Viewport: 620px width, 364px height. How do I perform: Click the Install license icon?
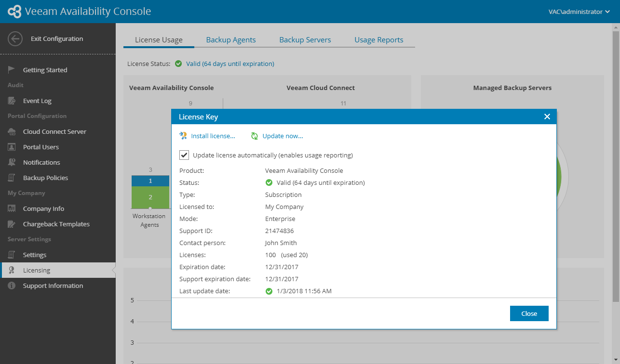coord(183,136)
